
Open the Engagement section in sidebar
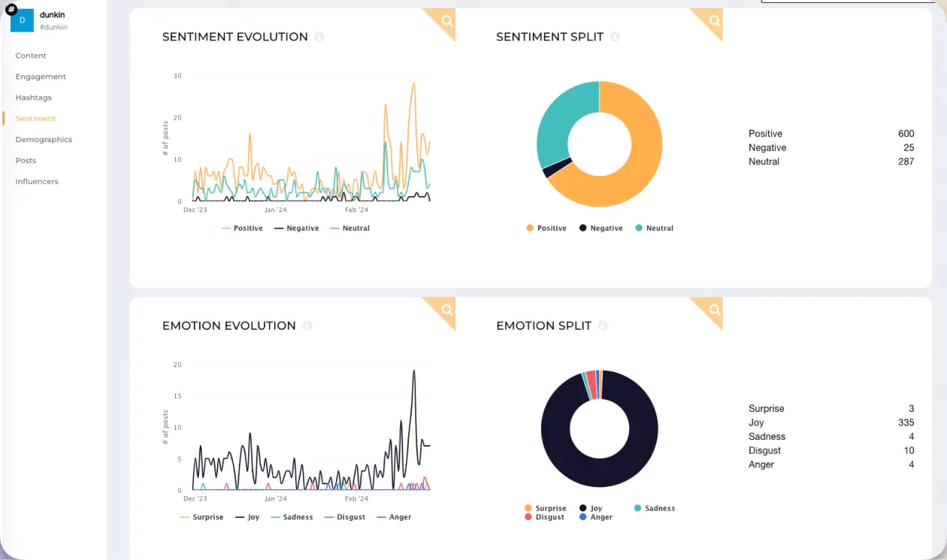(41, 77)
